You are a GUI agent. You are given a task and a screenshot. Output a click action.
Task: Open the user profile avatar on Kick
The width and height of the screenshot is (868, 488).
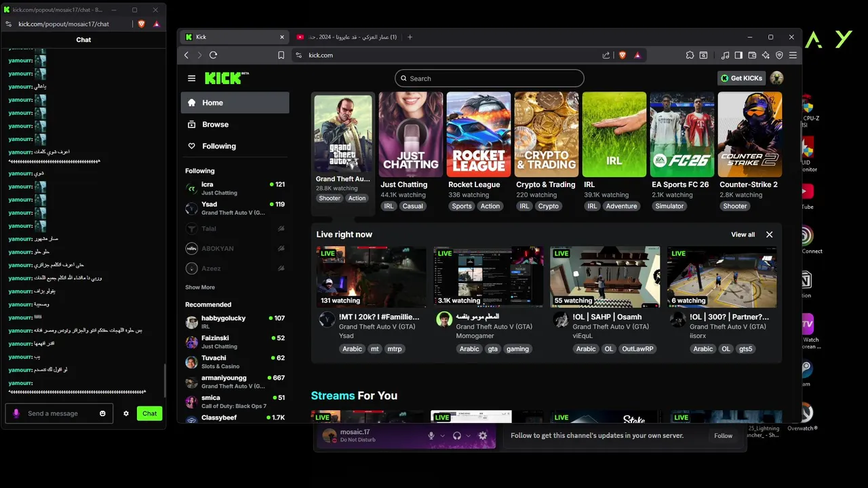[x=776, y=78]
